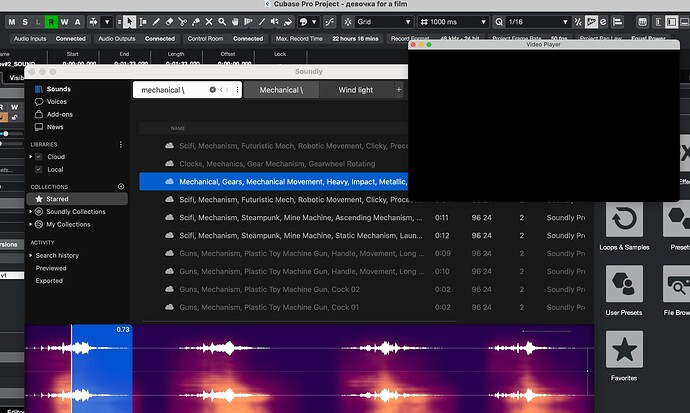Screen dimensions: 690x413
Task: Select the Mute X tool
Action: pyautogui.click(x=209, y=22)
